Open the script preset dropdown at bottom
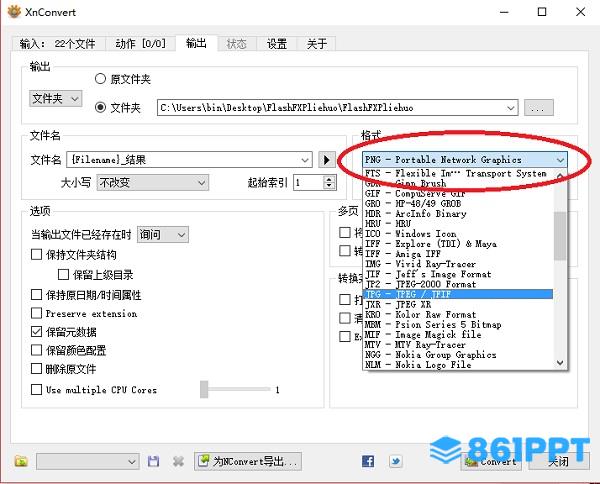 tap(88, 461)
